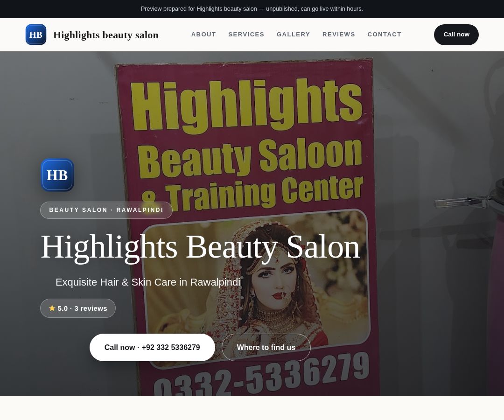
Task: Click the gold star in rating pill
Action: click(x=52, y=308)
